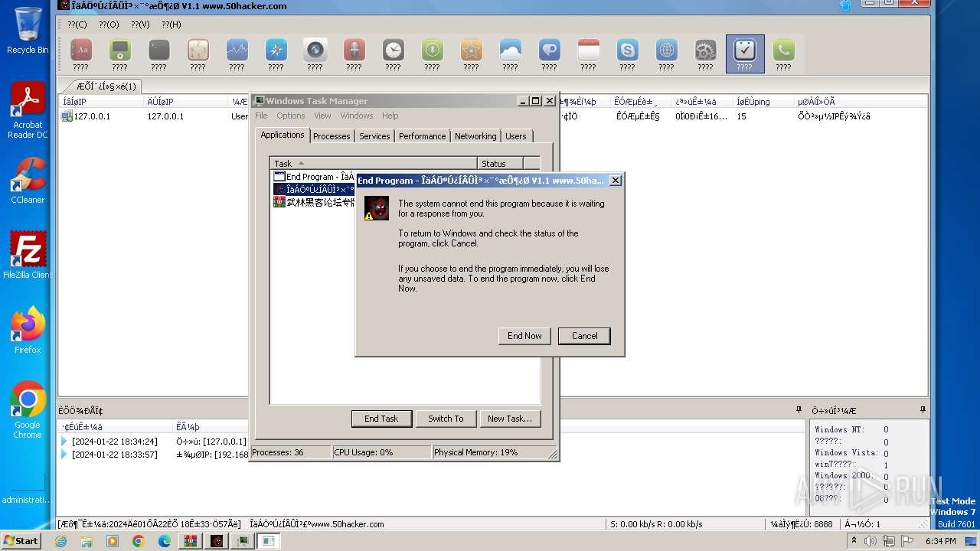Click the Start button
The image size is (980, 551).
21,540
